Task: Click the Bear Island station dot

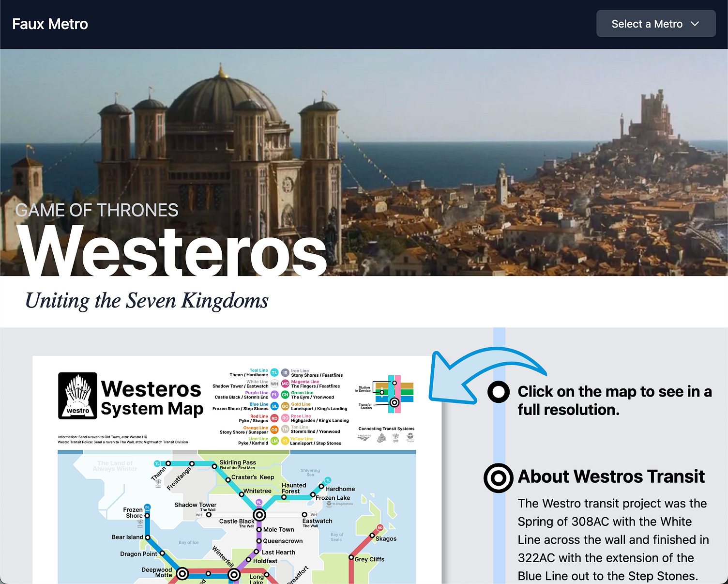Action: point(148,538)
